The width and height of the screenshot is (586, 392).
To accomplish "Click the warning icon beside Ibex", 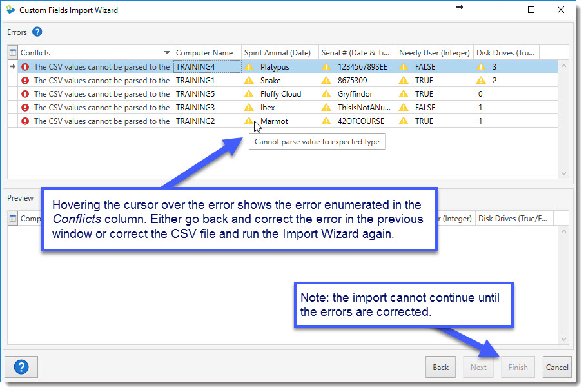I will (x=249, y=108).
